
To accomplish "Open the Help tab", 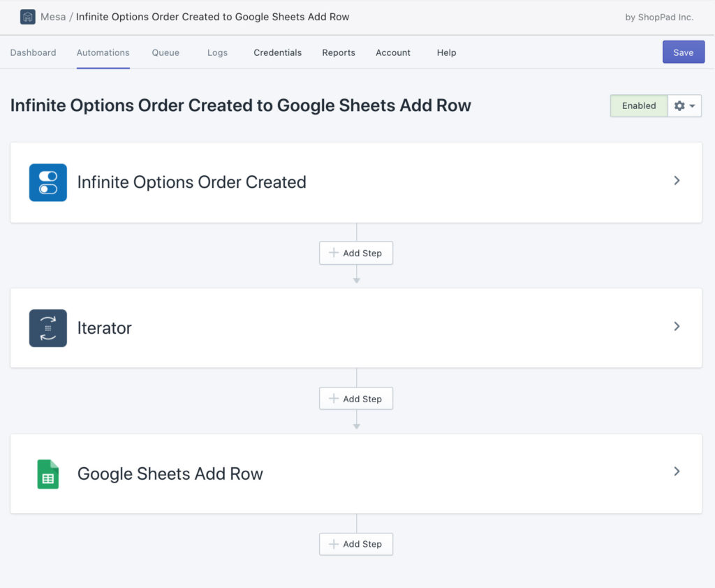I will pyautogui.click(x=446, y=52).
